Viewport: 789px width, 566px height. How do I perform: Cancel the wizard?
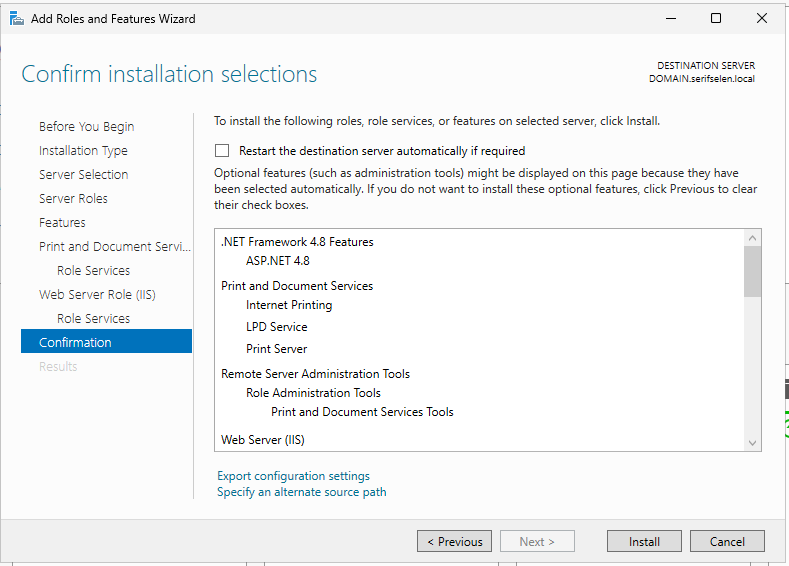[727, 542]
